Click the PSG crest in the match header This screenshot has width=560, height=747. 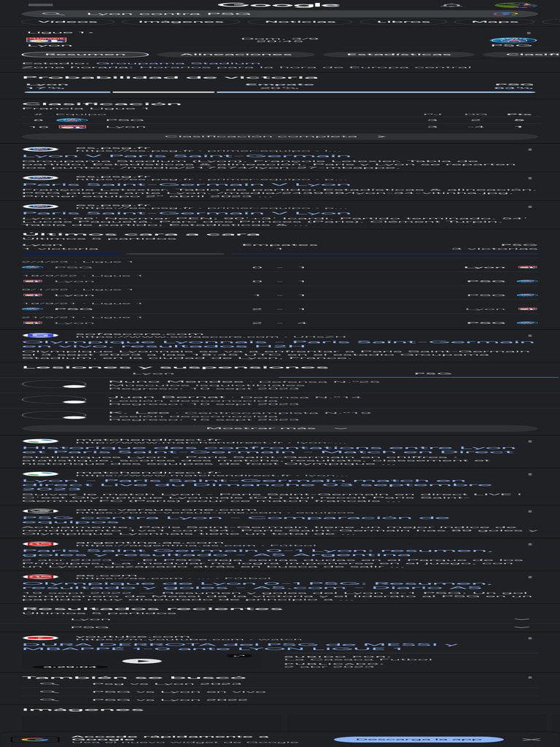click(x=513, y=40)
